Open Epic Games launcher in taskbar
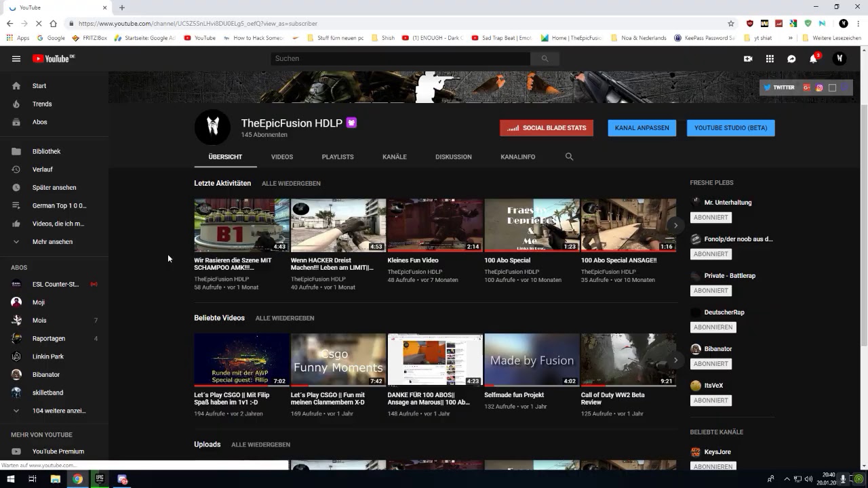Viewport: 868px width, 488px height. pyautogui.click(x=100, y=479)
